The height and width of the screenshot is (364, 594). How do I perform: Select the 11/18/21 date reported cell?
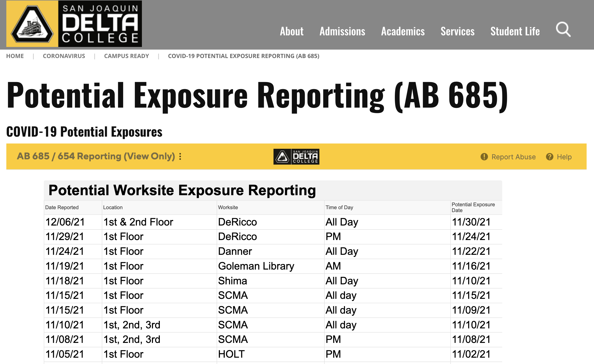73,281
